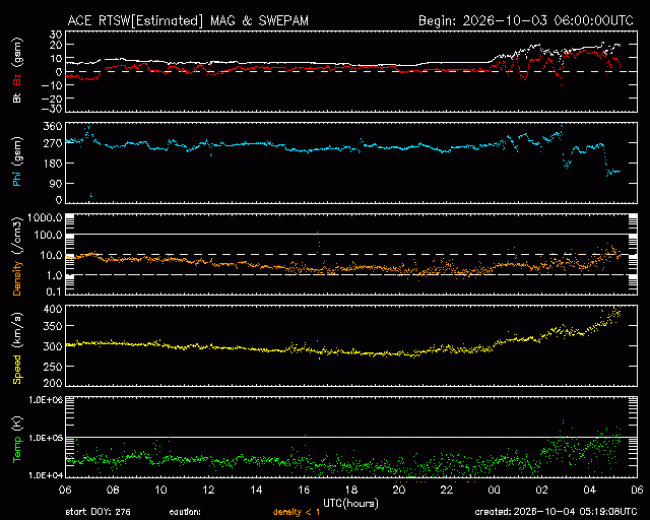The height and width of the screenshot is (520, 650).
Task: Click the Temp (K) axis label
Action: pos(17,439)
